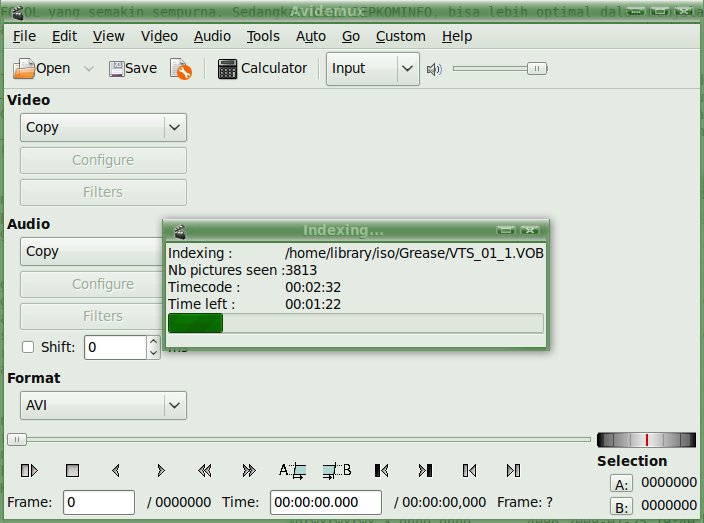Expand the Video codec Copy dropdown
The height and width of the screenshot is (523, 704).
(175, 128)
